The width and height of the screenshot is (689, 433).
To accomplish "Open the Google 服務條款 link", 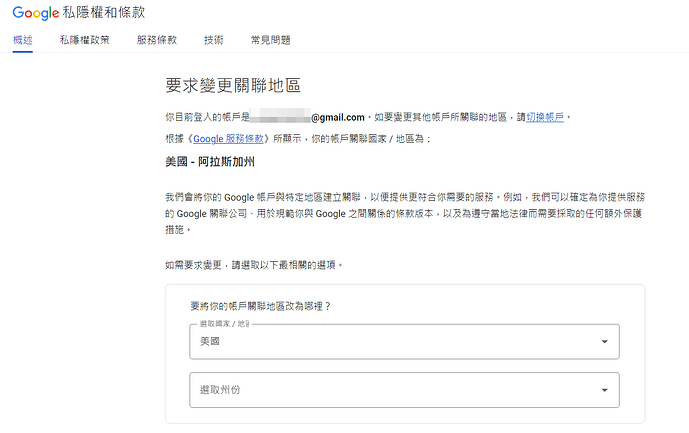I will click(228, 139).
